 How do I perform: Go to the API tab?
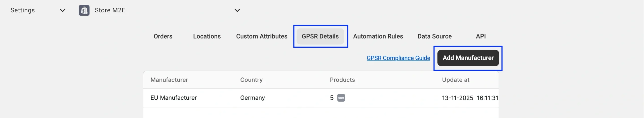tap(480, 36)
